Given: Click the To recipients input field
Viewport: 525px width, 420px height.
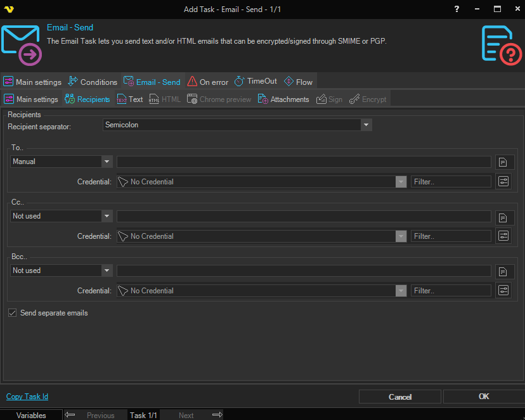Looking at the screenshot, I should (304, 162).
